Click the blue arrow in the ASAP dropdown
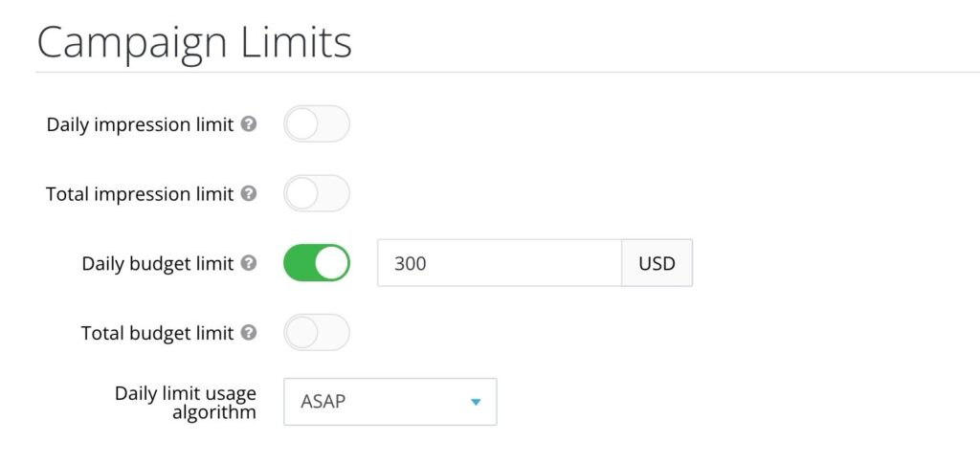Screen dimensions: 980x464 point(476,402)
